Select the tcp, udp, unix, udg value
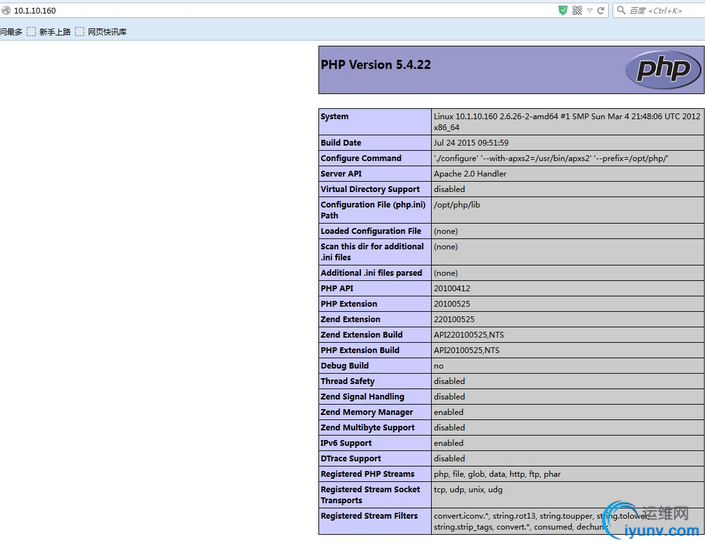705x547 pixels. click(468, 489)
